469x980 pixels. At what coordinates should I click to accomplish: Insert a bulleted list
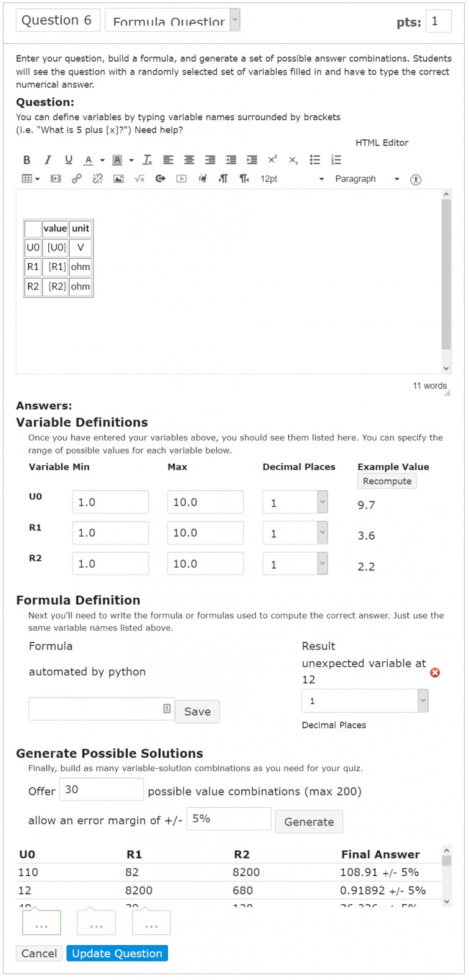pos(315,160)
